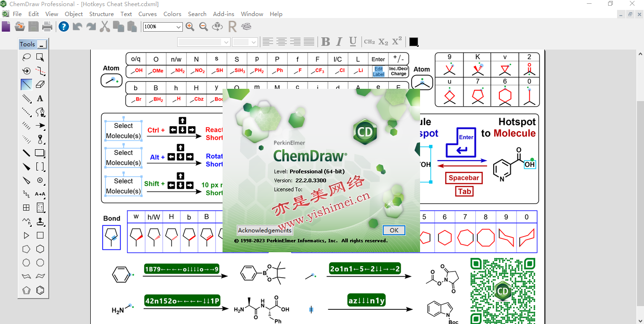Screen dimensions: 644x324
Task: Set text alignment to left
Action: click(268, 42)
